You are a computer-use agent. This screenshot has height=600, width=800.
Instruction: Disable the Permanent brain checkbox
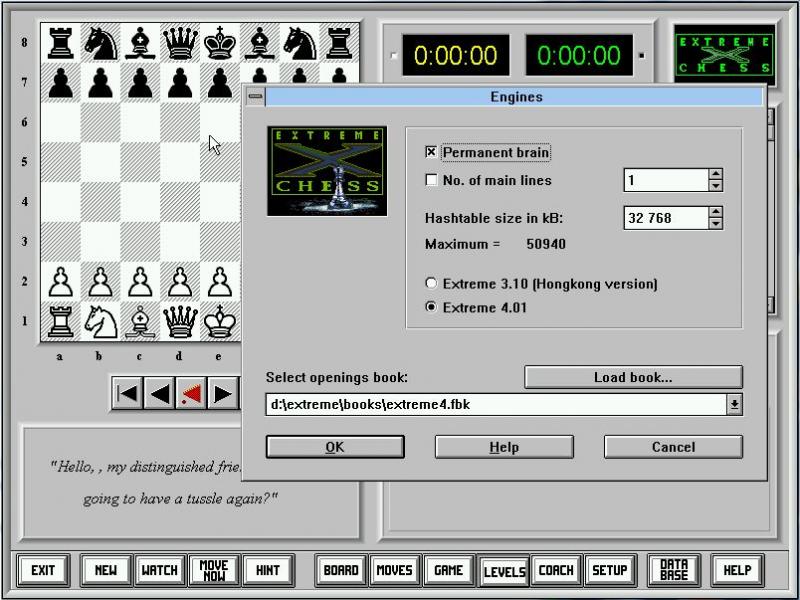[x=432, y=152]
